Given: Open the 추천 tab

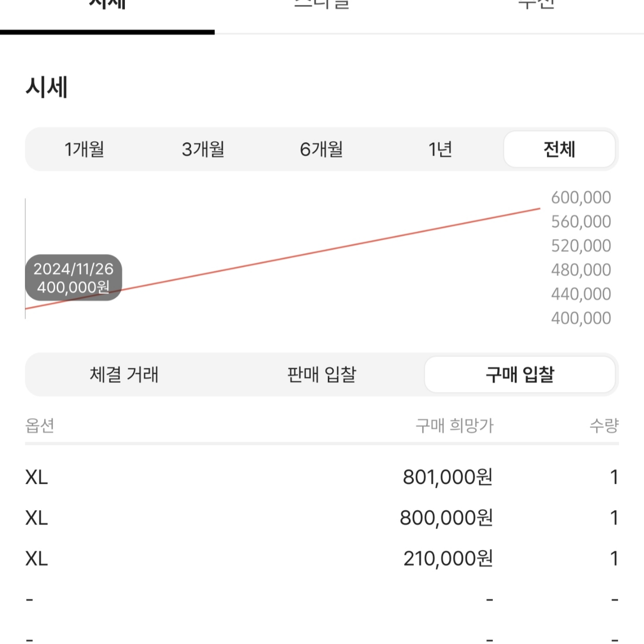Looking at the screenshot, I should coord(537,5).
